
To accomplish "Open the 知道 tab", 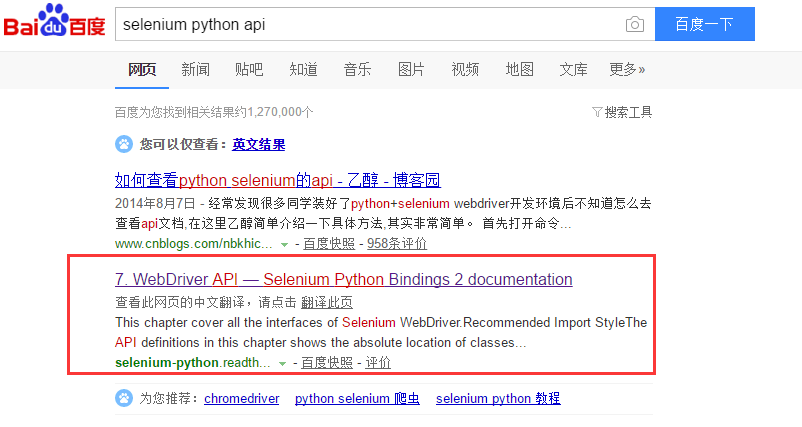I will click(x=303, y=69).
